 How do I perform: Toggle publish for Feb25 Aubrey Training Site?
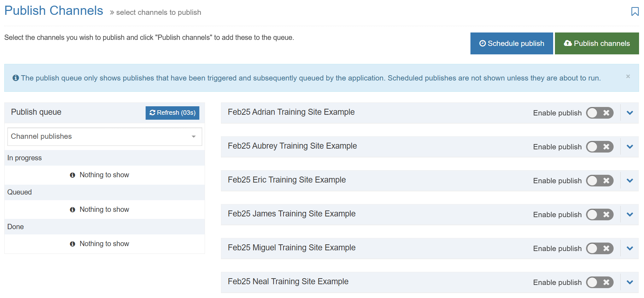599,147
